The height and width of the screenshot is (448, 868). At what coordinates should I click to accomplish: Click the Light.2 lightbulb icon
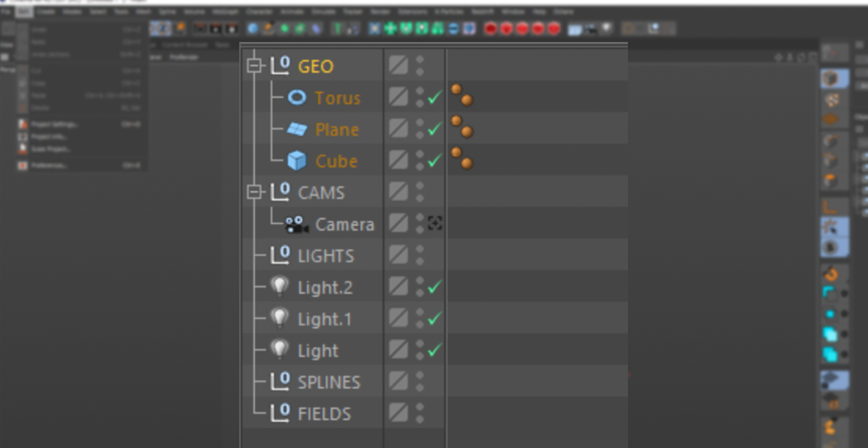point(280,286)
